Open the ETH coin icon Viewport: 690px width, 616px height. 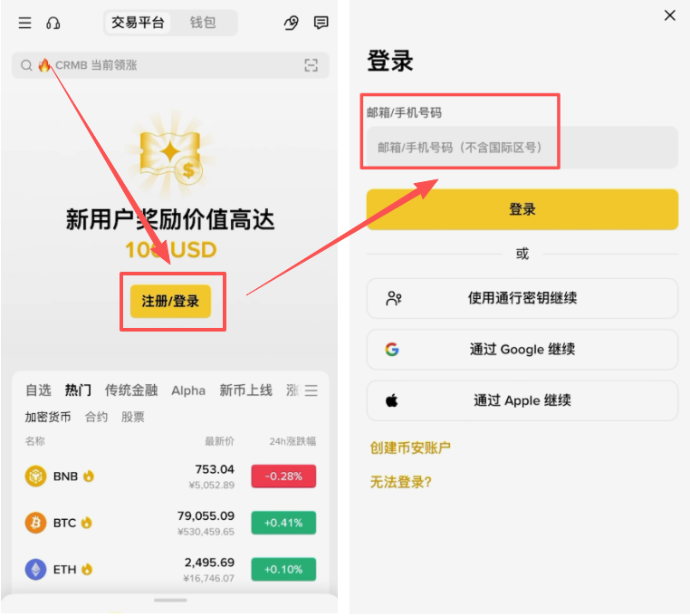pos(35,570)
